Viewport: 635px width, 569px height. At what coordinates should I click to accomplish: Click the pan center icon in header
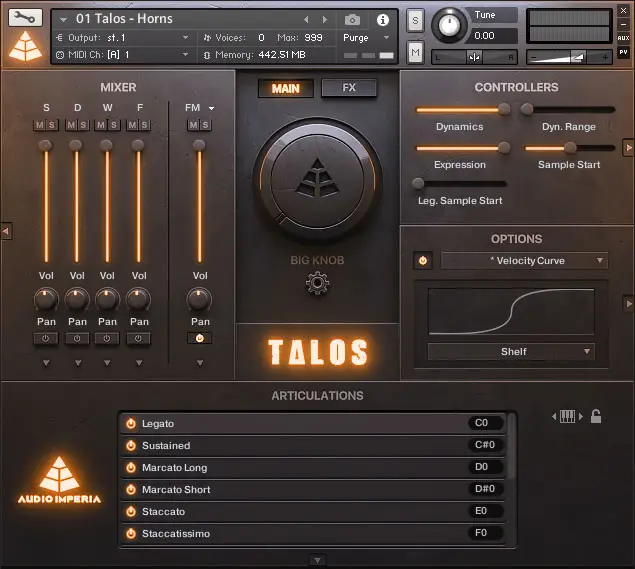(x=474, y=57)
